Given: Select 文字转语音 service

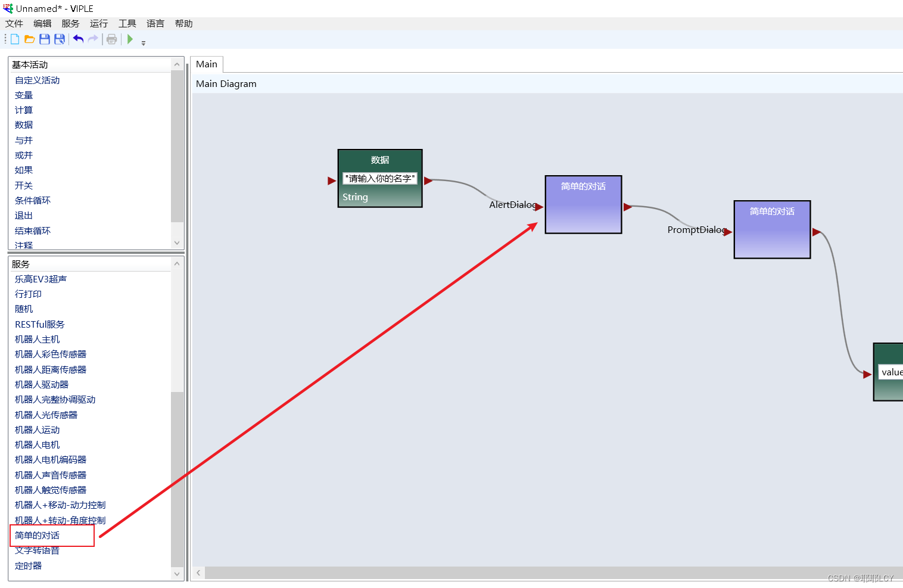Looking at the screenshot, I should (38, 550).
